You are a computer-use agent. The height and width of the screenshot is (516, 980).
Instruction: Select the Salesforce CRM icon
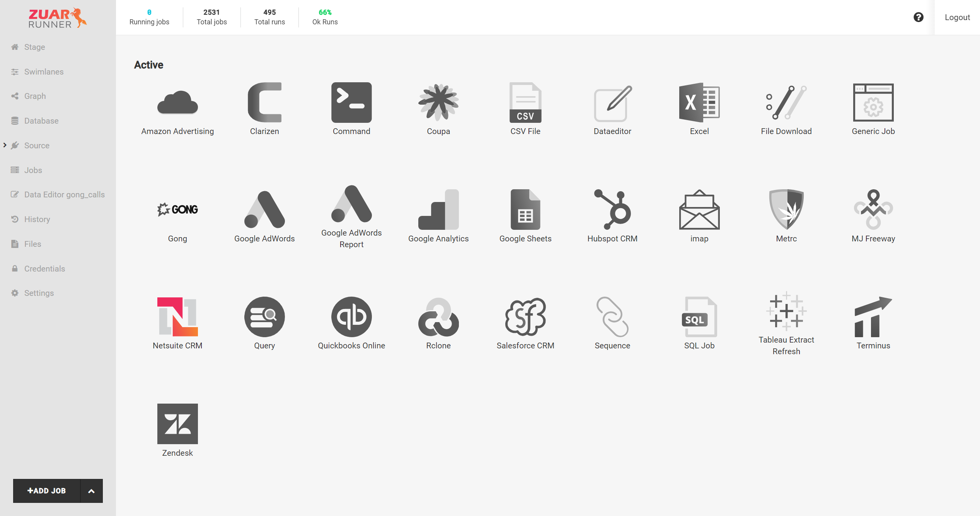point(525,317)
